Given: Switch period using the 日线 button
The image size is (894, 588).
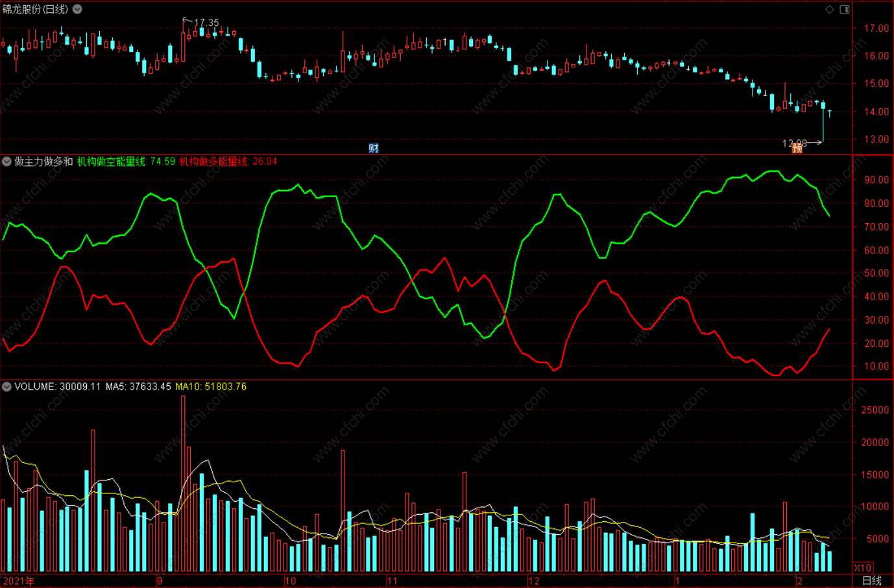Looking at the screenshot, I should tap(871, 580).
